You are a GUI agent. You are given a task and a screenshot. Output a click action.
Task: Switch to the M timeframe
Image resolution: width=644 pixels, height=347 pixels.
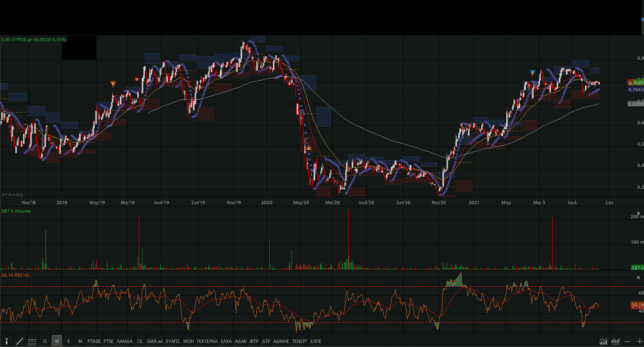tap(80, 341)
